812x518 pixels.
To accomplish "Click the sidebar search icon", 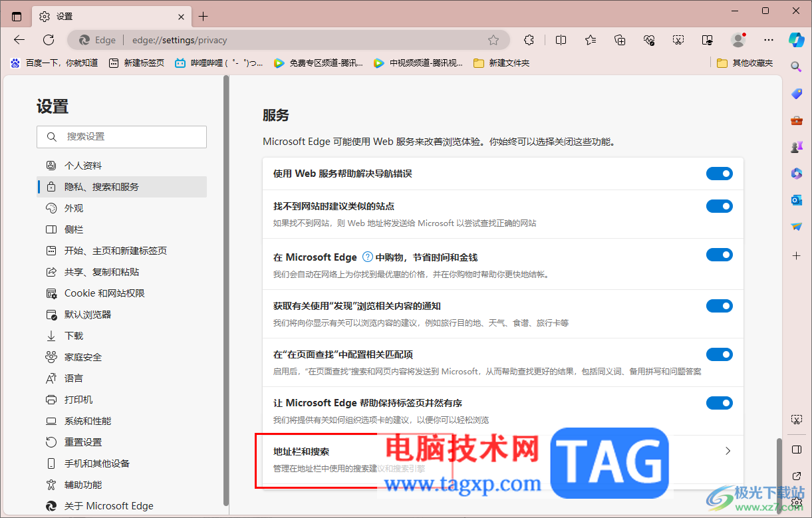I will 796,66.
